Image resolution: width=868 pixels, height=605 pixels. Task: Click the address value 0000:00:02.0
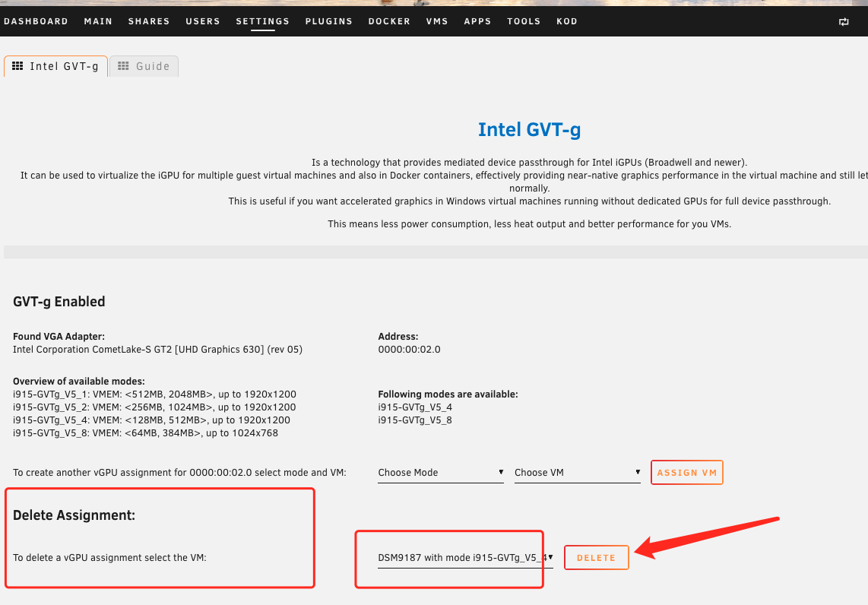coord(409,350)
